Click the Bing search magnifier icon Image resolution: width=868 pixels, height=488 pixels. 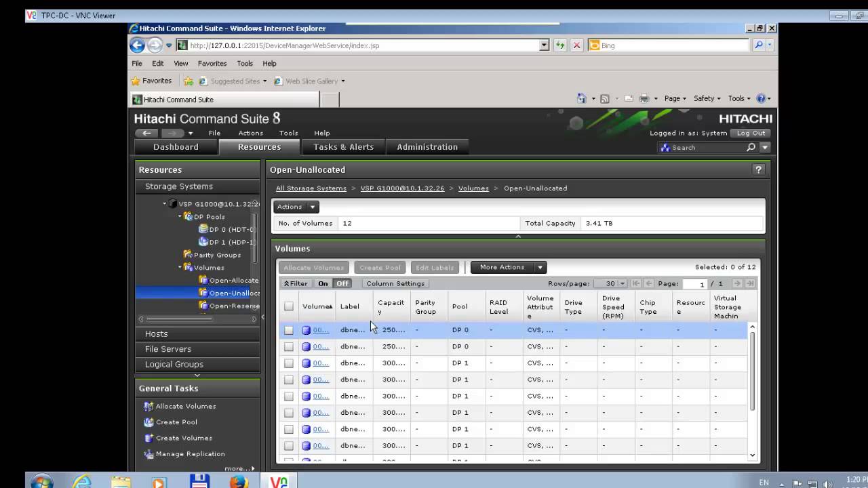point(758,45)
